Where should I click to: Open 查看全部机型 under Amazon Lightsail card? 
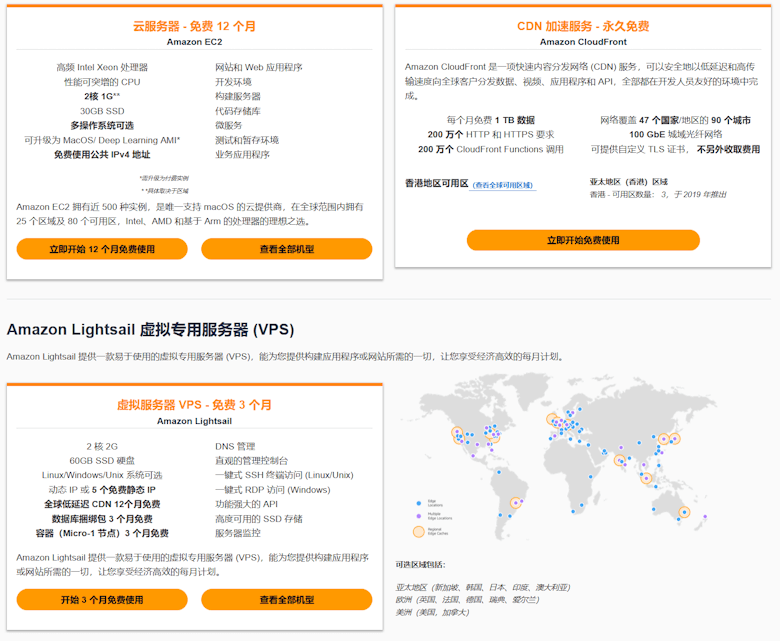click(x=287, y=600)
